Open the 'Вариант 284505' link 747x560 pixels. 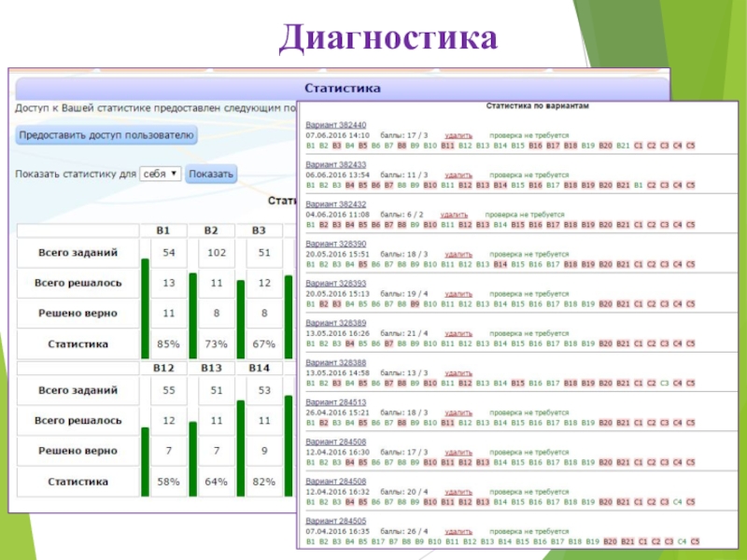click(x=336, y=521)
